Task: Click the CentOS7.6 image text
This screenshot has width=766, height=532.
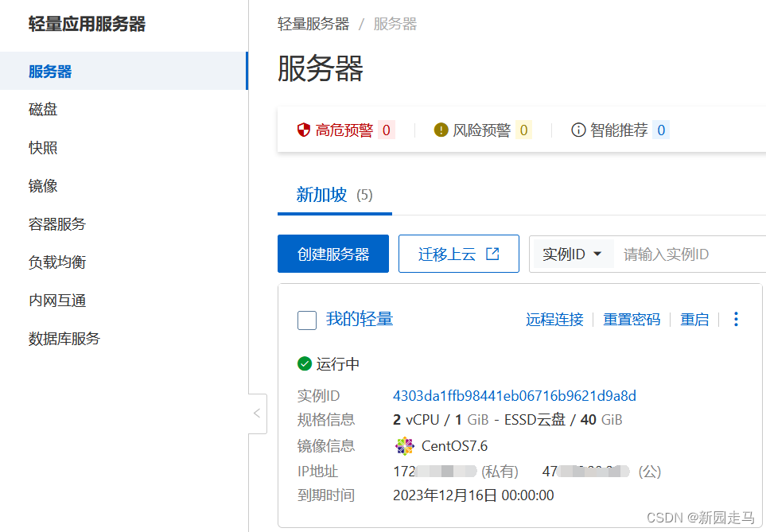Action: pyautogui.click(x=454, y=446)
